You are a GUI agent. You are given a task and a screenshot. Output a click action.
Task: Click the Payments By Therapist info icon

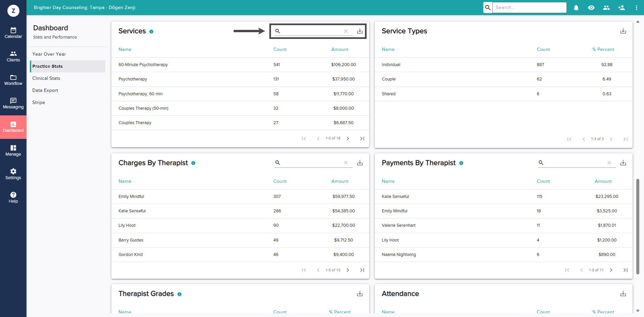pyautogui.click(x=461, y=163)
